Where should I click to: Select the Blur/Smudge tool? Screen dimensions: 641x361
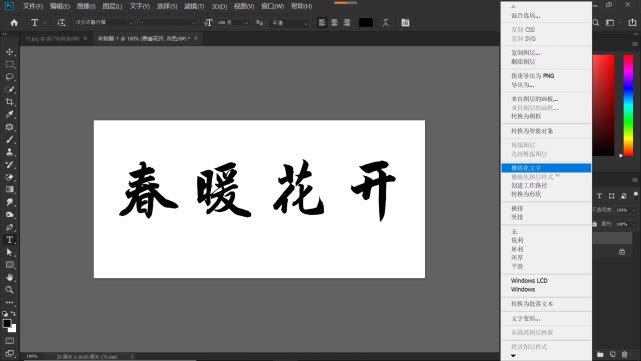pos(9,202)
